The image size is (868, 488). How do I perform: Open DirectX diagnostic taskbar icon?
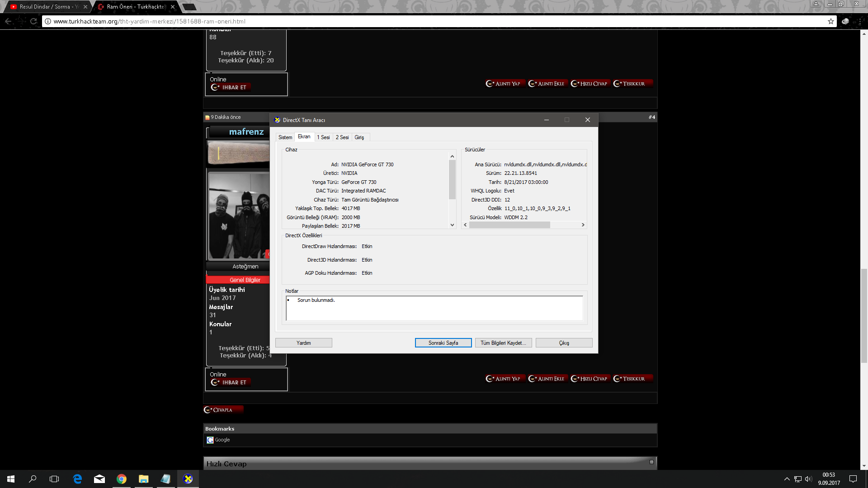point(188,479)
